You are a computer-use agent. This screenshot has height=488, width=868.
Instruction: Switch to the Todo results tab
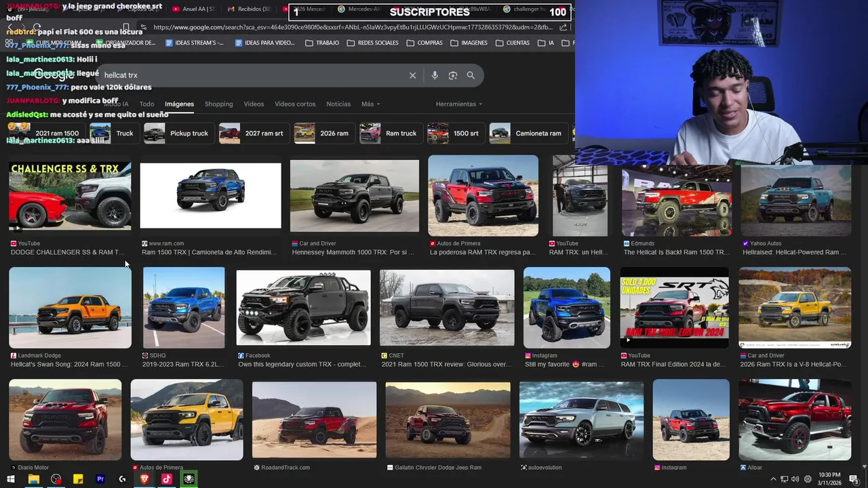tap(146, 104)
